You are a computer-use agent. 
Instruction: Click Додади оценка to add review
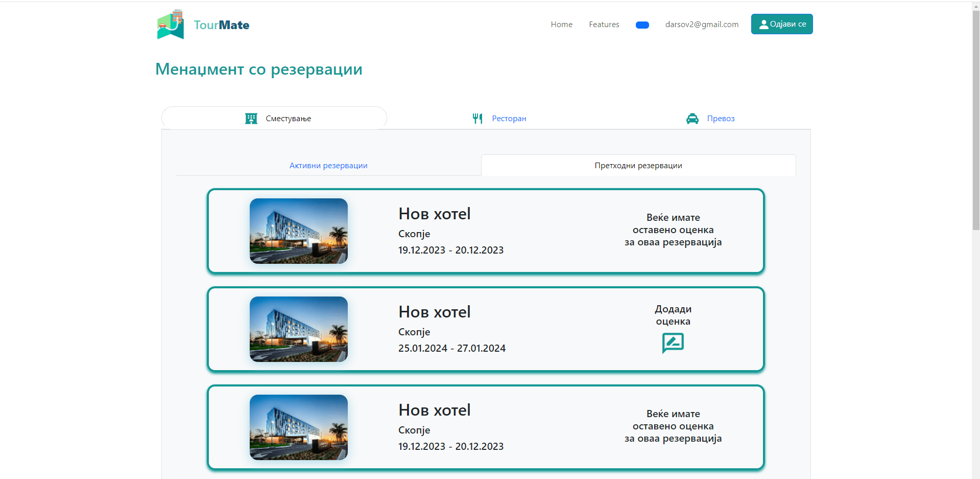[673, 315]
